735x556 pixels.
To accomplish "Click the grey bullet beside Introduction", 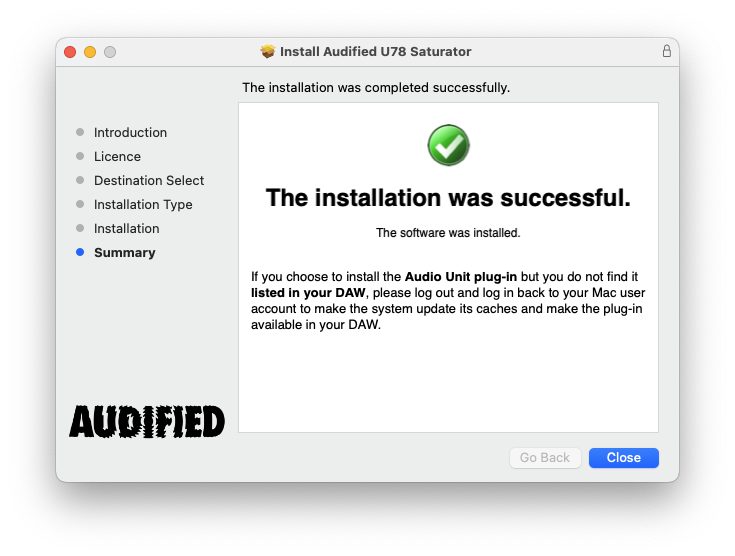I will pyautogui.click(x=80, y=133).
